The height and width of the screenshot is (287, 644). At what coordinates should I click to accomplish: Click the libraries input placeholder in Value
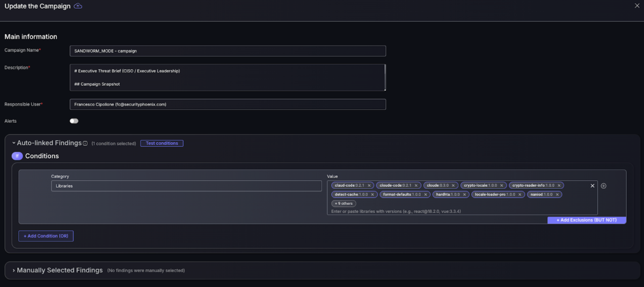click(x=396, y=211)
